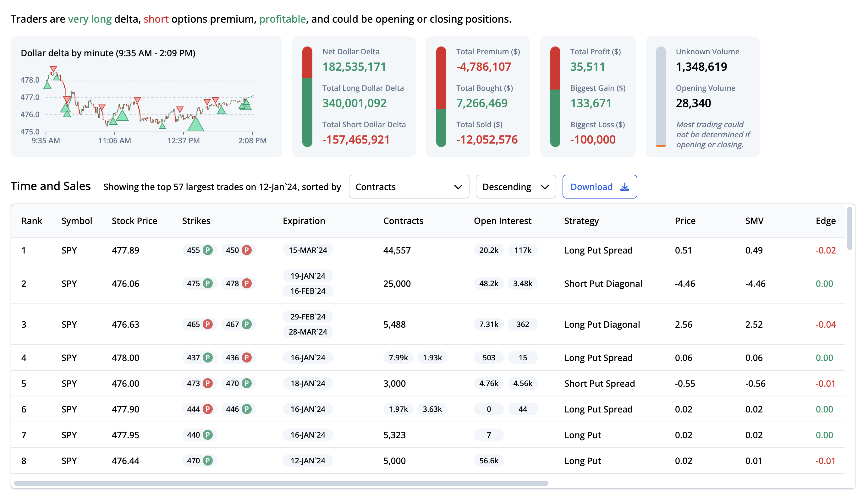Click the Download button
The height and width of the screenshot is (502, 868).
pyautogui.click(x=600, y=187)
